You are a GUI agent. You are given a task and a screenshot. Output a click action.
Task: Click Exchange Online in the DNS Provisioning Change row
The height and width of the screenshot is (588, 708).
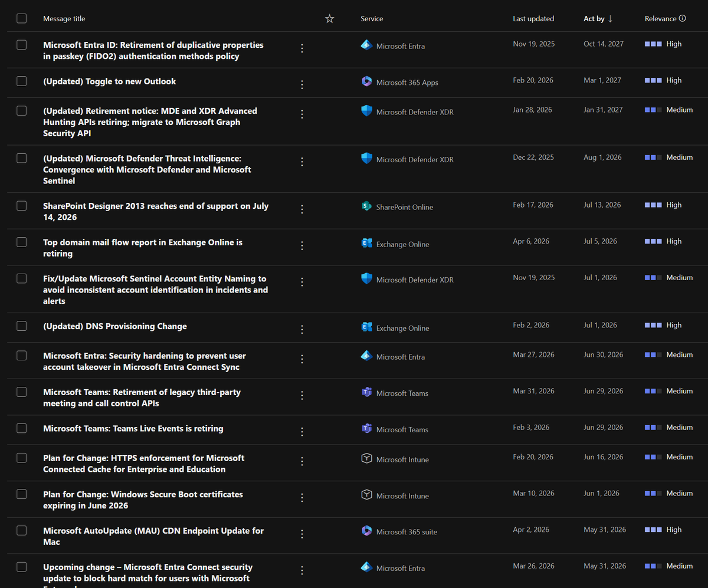pyautogui.click(x=403, y=328)
